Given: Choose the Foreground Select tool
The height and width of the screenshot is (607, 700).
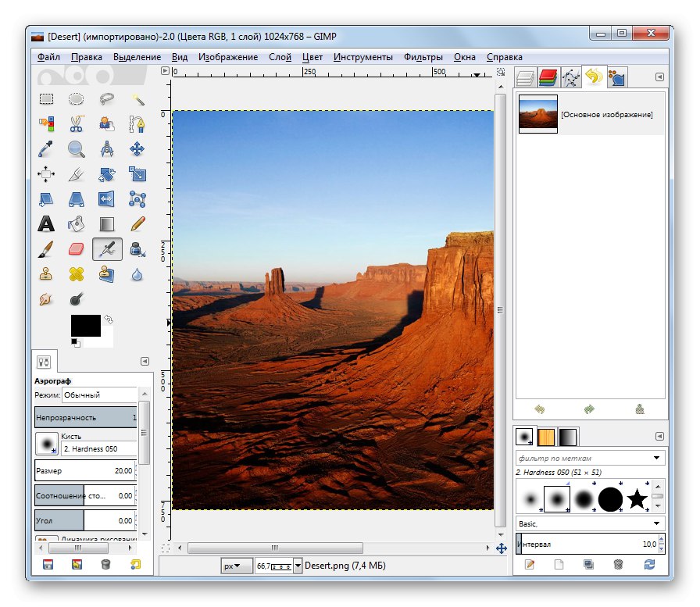Looking at the screenshot, I should click(107, 124).
